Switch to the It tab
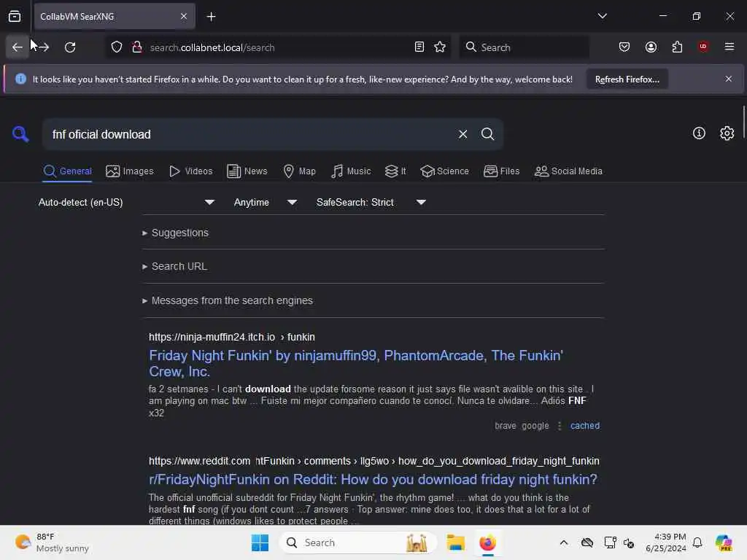Screen dimensions: 747x560 (395, 171)
